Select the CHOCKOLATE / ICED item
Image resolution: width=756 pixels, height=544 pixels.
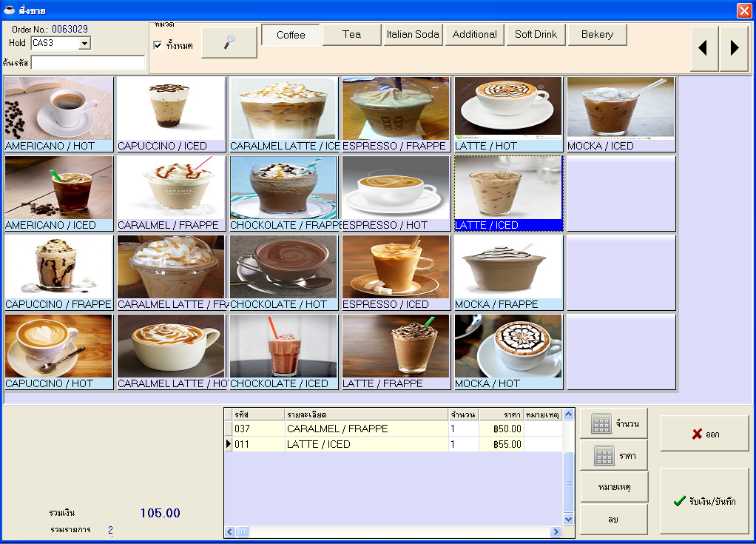pyautogui.click(x=284, y=352)
